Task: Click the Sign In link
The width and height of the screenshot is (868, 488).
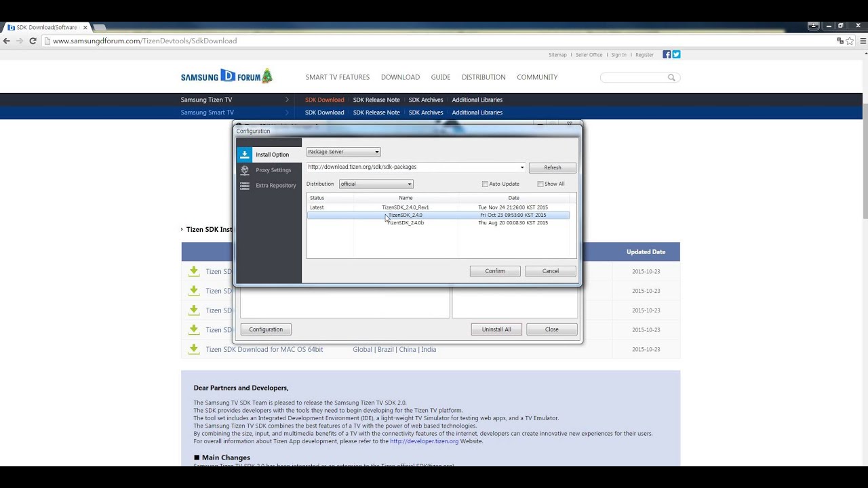Action: (618, 55)
